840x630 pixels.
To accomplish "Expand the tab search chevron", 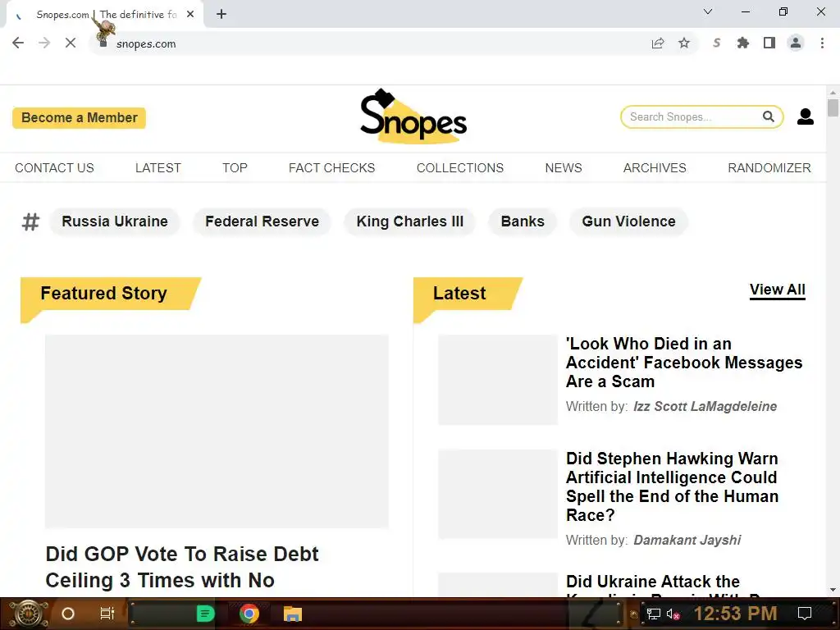I will [x=708, y=11].
